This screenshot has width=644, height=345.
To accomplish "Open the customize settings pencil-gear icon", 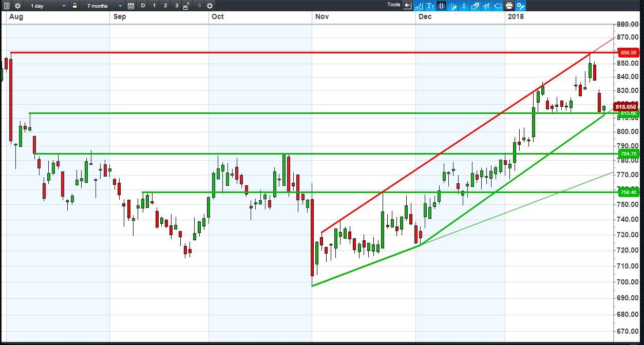I will click(521, 6).
